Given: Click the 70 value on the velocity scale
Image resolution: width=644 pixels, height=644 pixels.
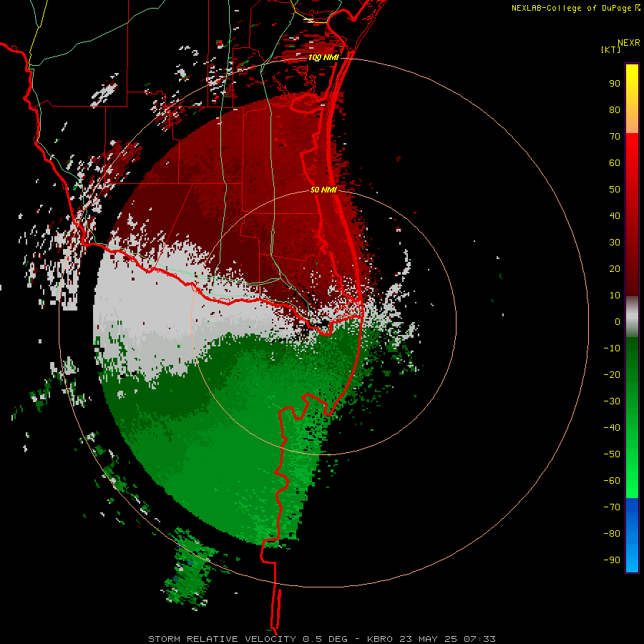Looking at the screenshot, I should 615,137.
